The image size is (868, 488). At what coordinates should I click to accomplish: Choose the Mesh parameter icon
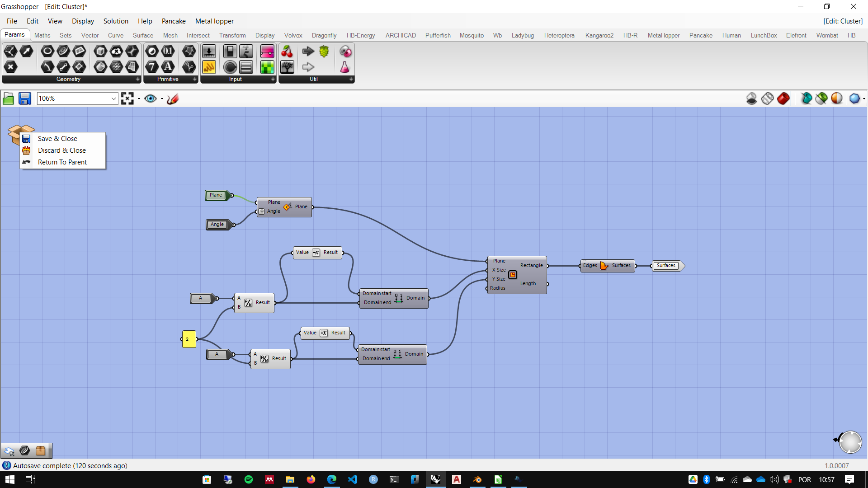[x=116, y=67]
